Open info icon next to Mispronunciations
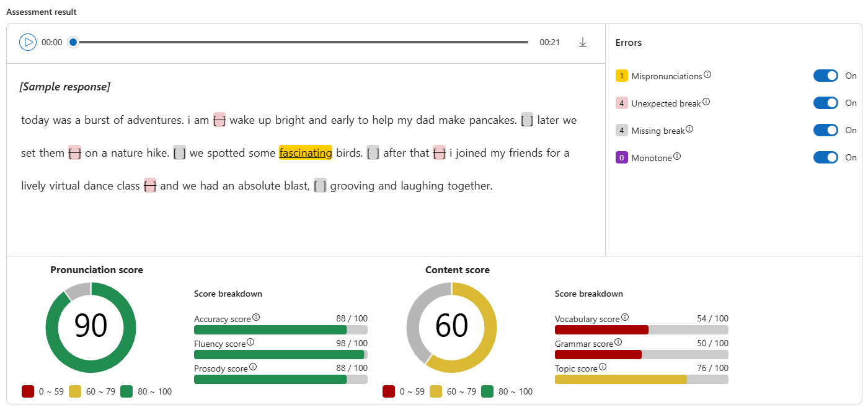Screen dimensions: 868x410 [x=707, y=75]
